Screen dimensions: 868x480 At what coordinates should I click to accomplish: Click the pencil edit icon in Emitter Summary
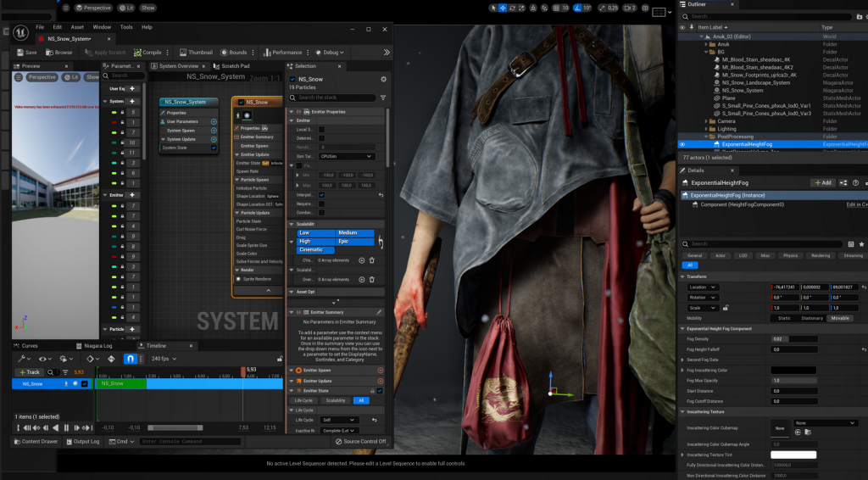(379, 312)
